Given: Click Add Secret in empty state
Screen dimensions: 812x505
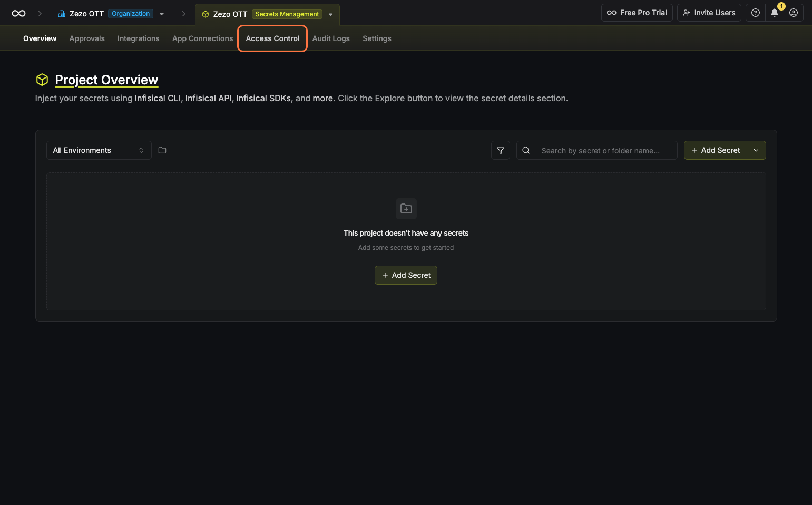Looking at the screenshot, I should click(x=406, y=275).
